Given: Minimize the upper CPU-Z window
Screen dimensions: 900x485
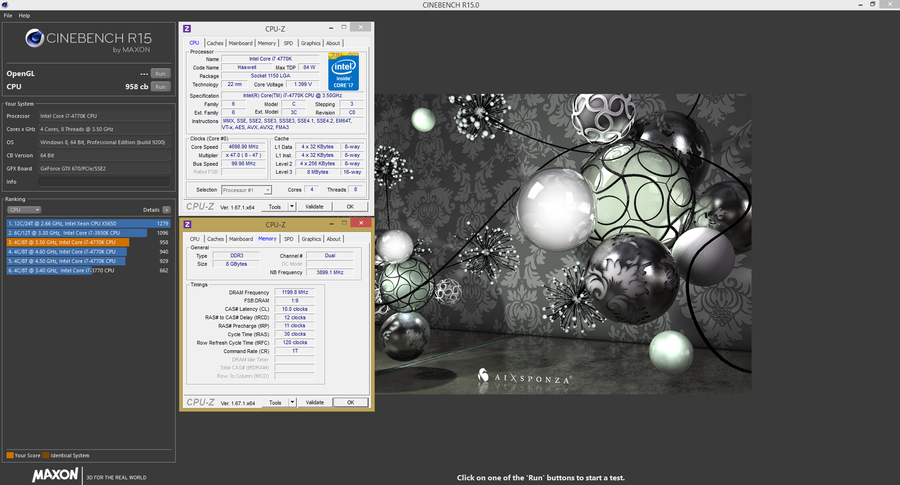Looking at the screenshot, I should [x=331, y=28].
